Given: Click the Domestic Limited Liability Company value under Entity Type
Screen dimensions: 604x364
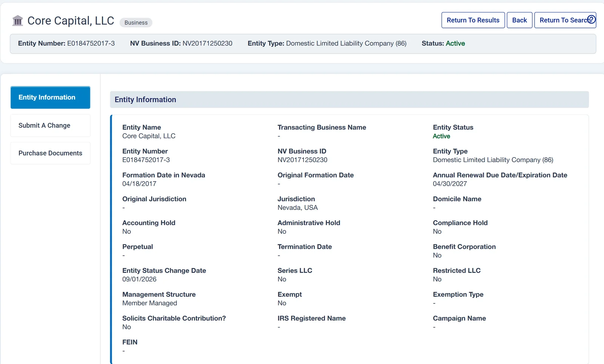Looking at the screenshot, I should [x=493, y=160].
